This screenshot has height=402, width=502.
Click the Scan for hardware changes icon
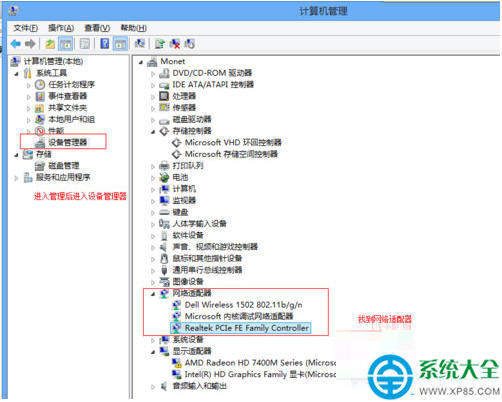click(x=140, y=44)
